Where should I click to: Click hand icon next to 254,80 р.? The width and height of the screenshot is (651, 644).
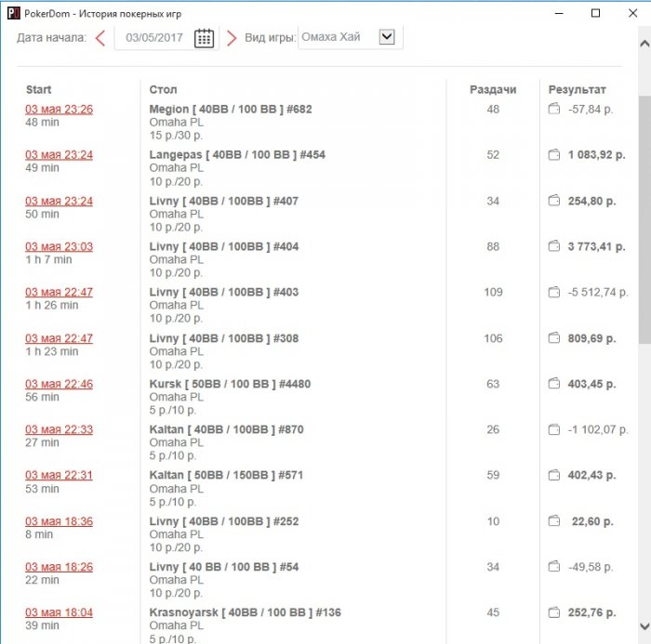(x=554, y=201)
